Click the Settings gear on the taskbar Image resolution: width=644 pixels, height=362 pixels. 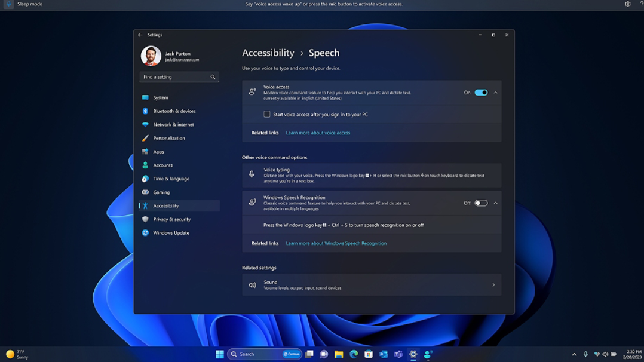(x=413, y=354)
